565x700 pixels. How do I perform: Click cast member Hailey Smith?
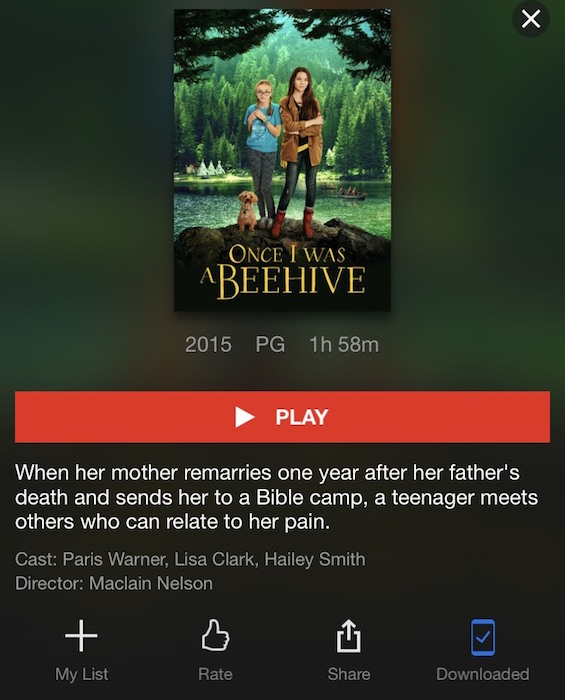[x=315, y=559]
